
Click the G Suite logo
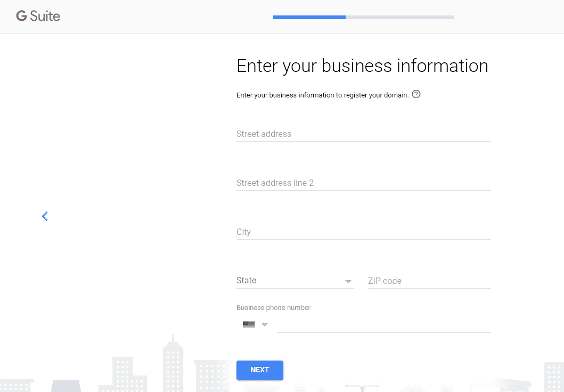(38, 16)
